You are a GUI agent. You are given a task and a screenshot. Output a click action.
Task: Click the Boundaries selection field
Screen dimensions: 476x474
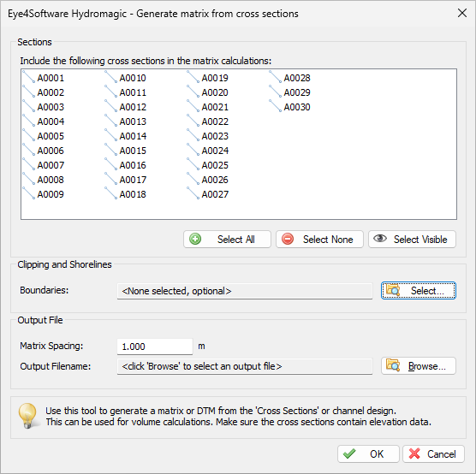click(245, 291)
